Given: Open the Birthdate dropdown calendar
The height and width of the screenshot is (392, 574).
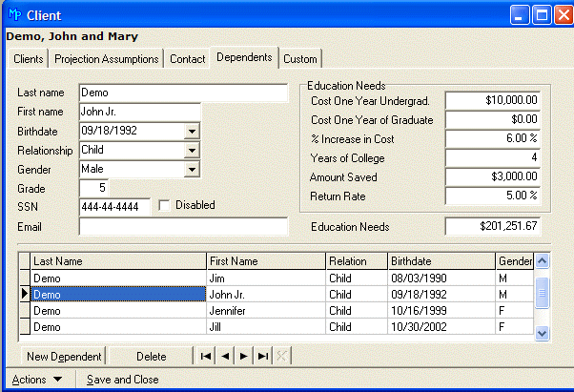Looking at the screenshot, I should pyautogui.click(x=192, y=131).
